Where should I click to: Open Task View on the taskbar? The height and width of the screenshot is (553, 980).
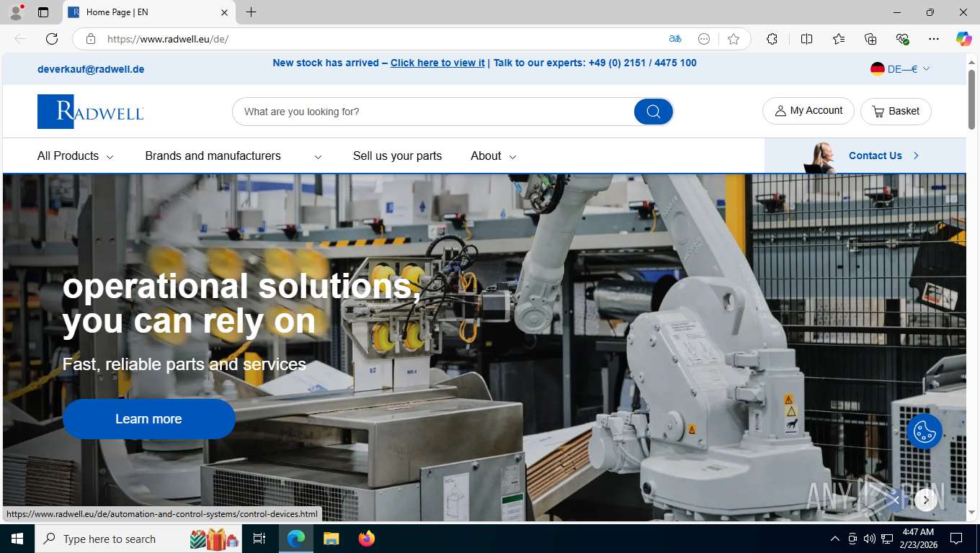pyautogui.click(x=259, y=539)
